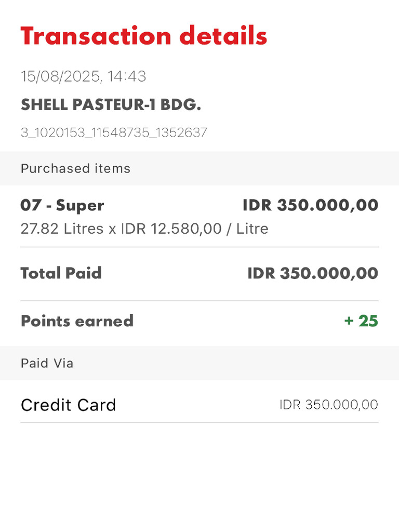399x532 pixels.
Task: Tap the green 25 points value
Action: 368,321
